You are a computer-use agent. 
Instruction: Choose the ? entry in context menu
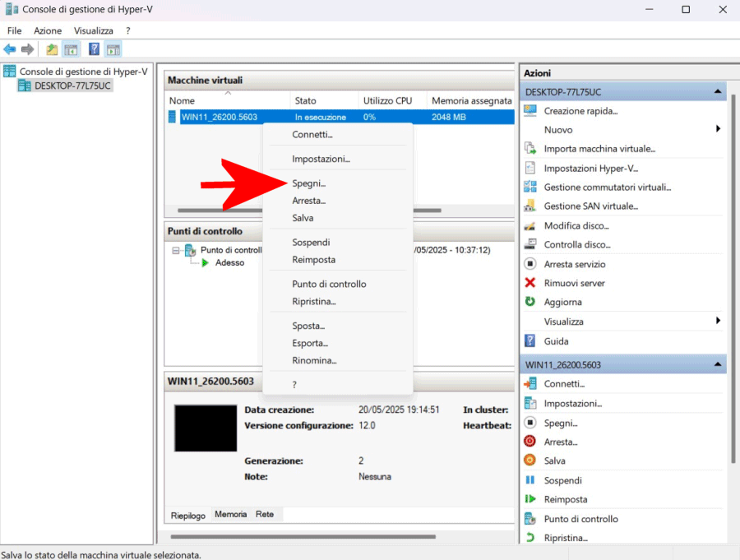coord(337,385)
